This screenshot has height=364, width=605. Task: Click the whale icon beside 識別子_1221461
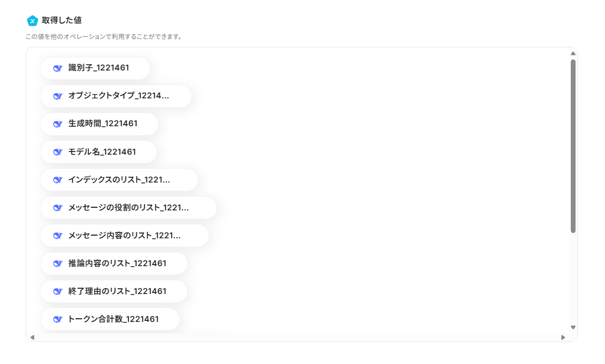(x=58, y=68)
